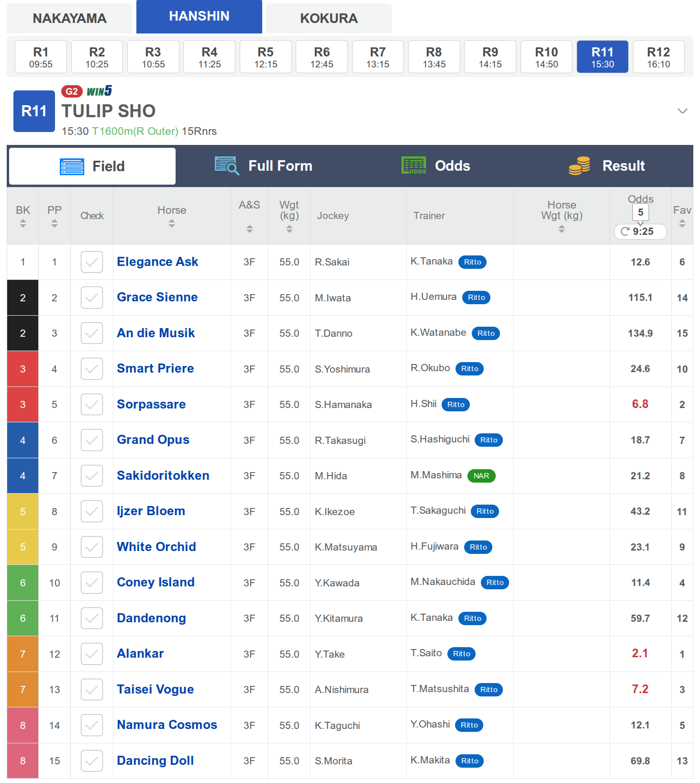This screenshot has height=783, width=700.
Task: Click Sorpassare's odds value 6.8
Action: (x=640, y=404)
